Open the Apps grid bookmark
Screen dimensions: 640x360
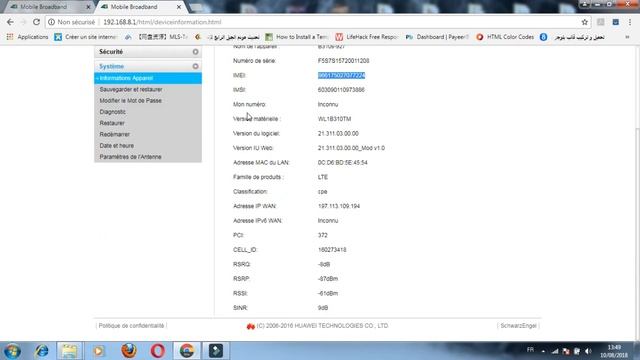pyautogui.click(x=27, y=37)
